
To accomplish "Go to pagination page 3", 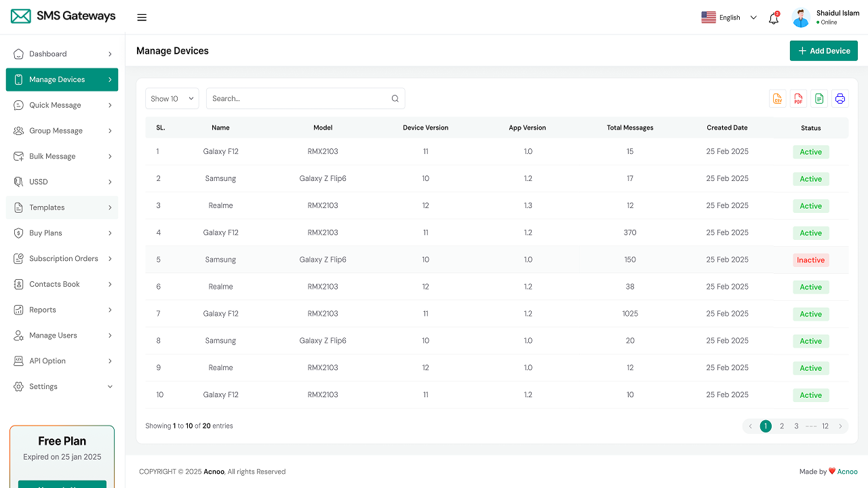I will pyautogui.click(x=795, y=426).
